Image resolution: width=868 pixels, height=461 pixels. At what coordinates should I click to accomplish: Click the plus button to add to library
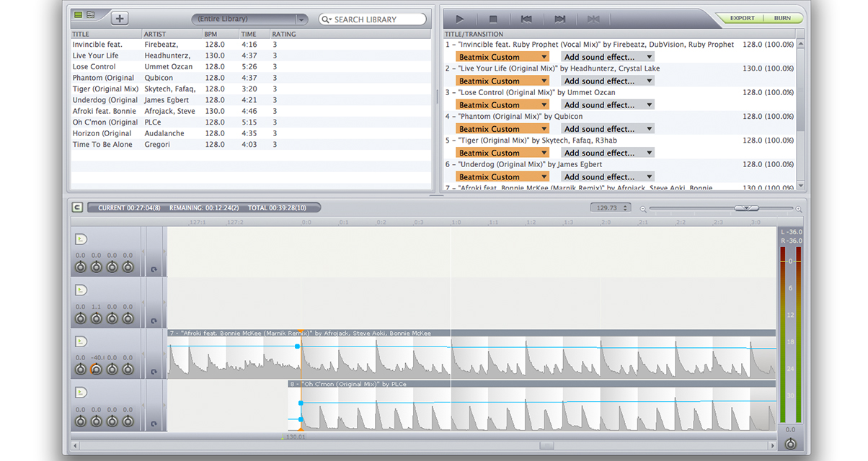click(120, 19)
